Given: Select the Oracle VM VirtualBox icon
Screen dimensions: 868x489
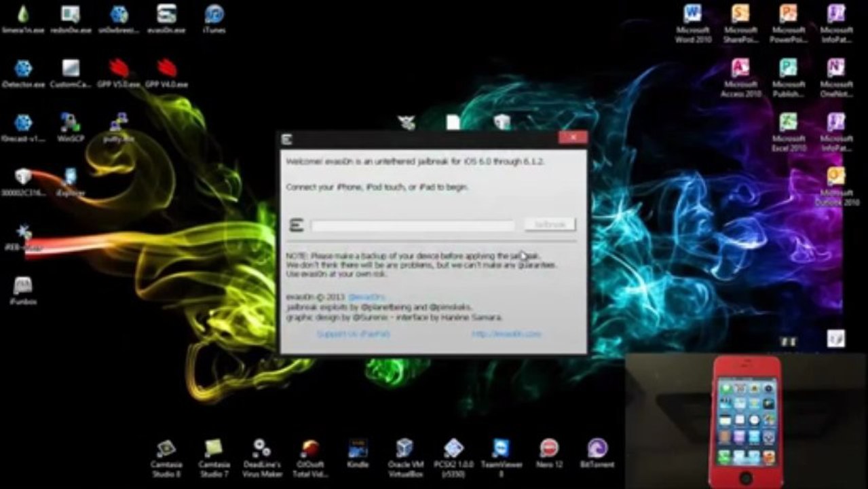Looking at the screenshot, I should (x=405, y=457).
